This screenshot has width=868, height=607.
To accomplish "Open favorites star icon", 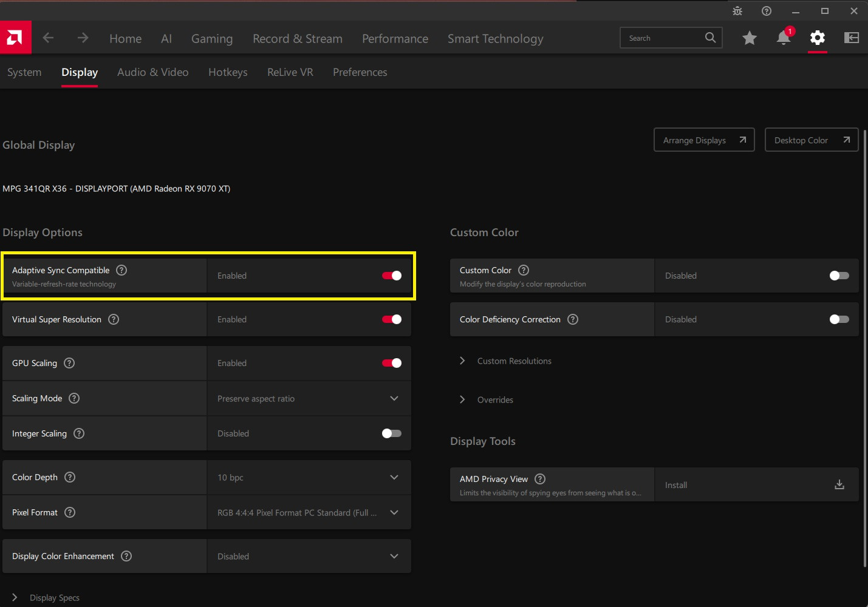I will tap(750, 38).
